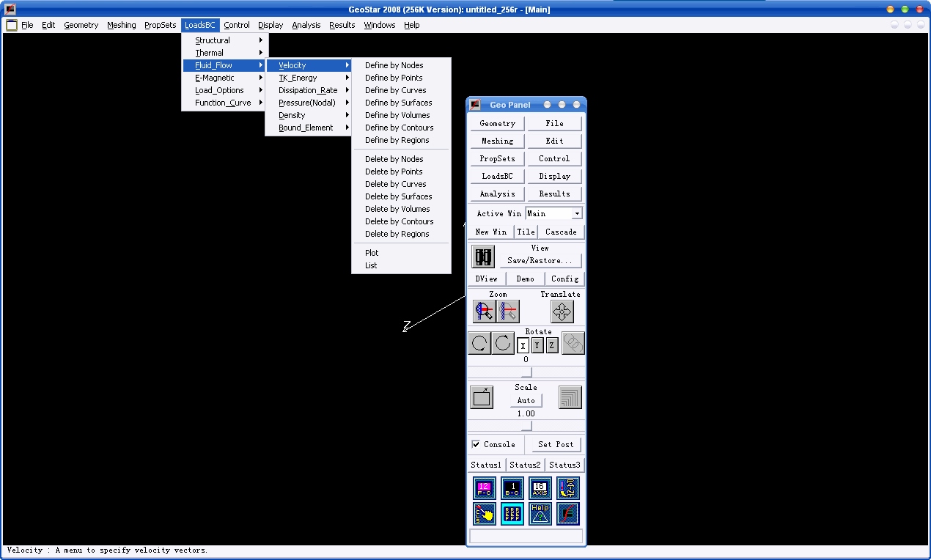The image size is (931, 560).
Task: Click the New Win button
Action: click(491, 232)
